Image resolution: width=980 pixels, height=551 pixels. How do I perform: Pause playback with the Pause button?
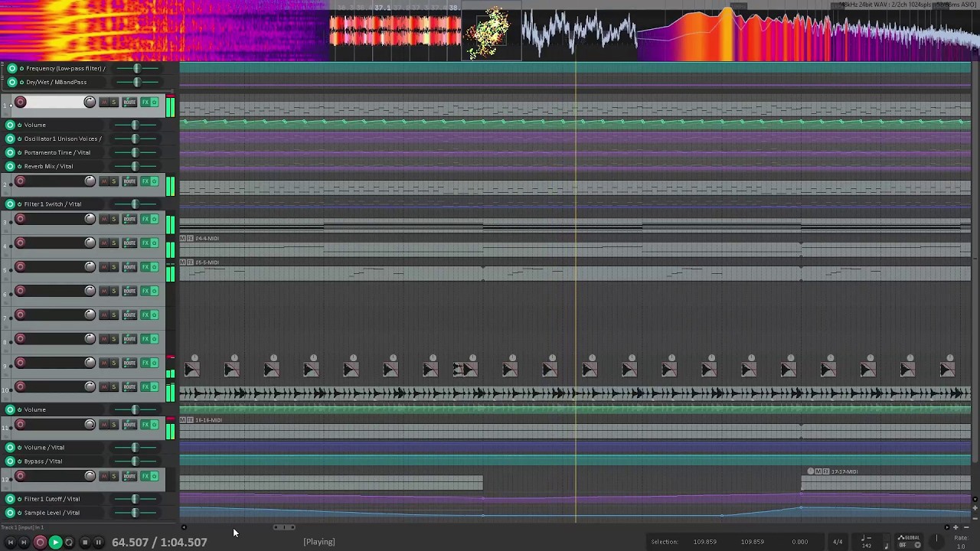click(x=98, y=543)
